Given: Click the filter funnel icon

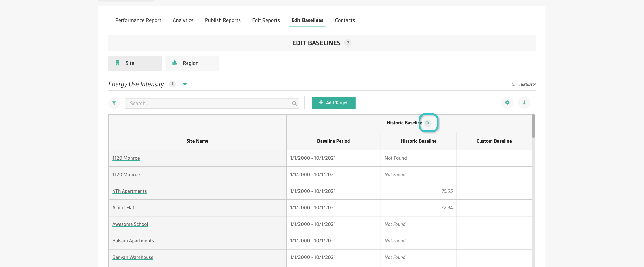Looking at the screenshot, I should 114,103.
